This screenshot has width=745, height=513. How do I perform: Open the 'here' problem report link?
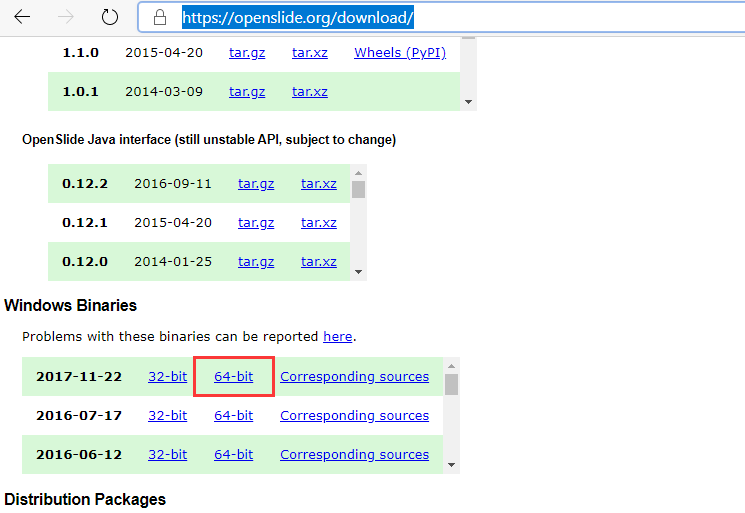[338, 336]
